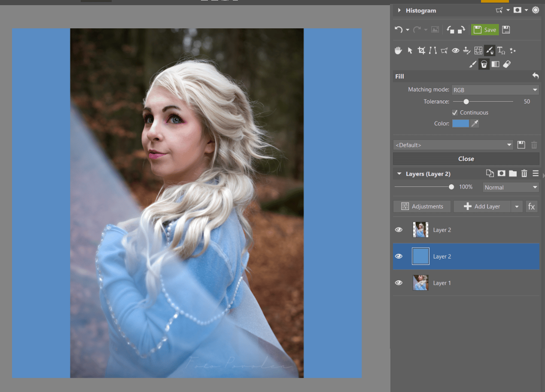The image size is (545, 392).
Task: Click the Undo arrow
Action: point(399,30)
